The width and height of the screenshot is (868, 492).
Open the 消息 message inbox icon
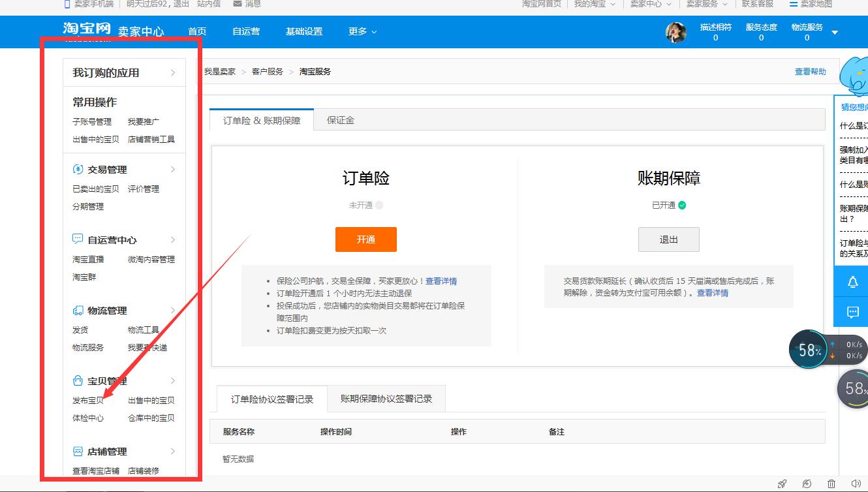click(x=238, y=5)
